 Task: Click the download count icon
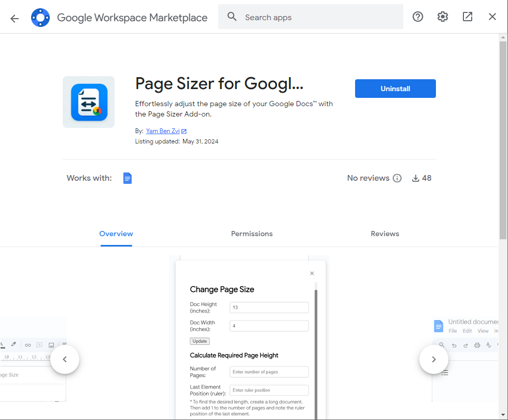tap(415, 178)
